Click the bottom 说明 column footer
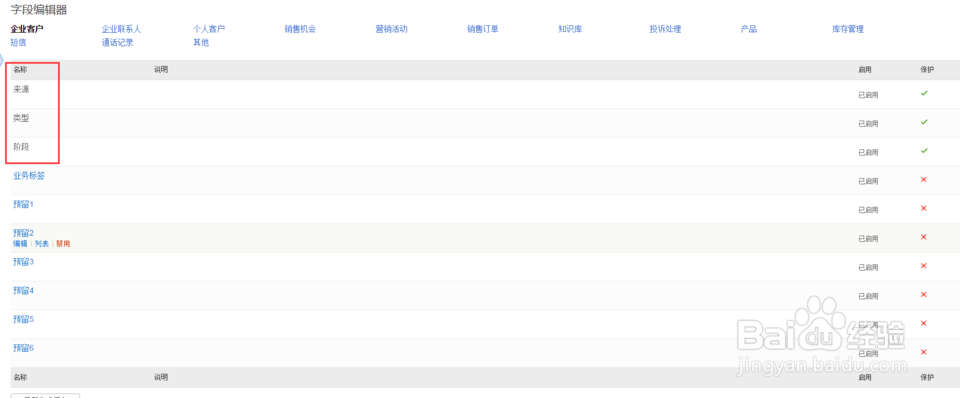 coord(161,377)
